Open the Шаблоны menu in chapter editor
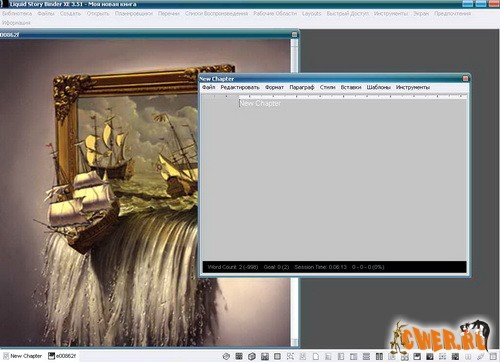 point(378,87)
